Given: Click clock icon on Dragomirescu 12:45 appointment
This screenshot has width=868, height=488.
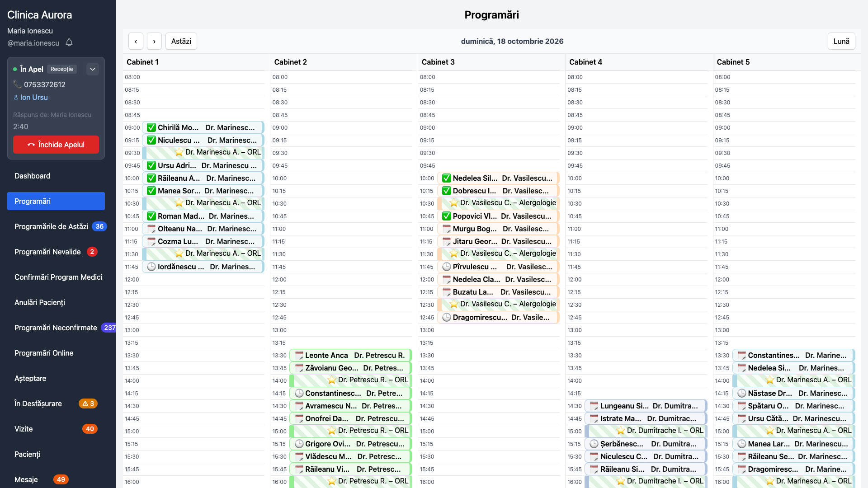Looking at the screenshot, I should (x=447, y=317).
